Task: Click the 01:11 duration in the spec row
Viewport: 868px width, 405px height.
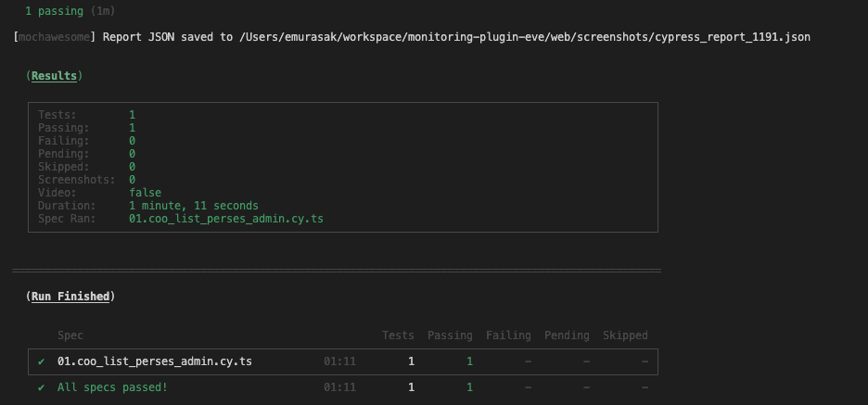Action: 338,361
